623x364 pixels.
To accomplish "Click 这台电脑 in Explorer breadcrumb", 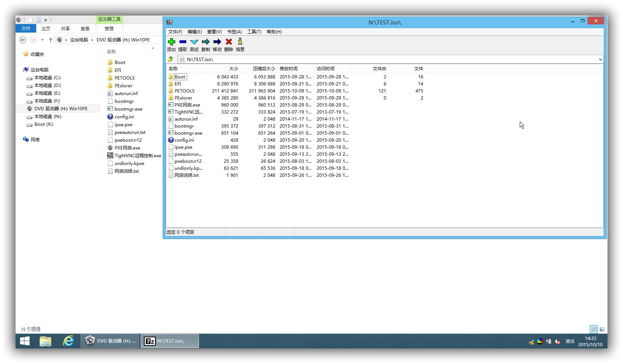I will pos(79,40).
